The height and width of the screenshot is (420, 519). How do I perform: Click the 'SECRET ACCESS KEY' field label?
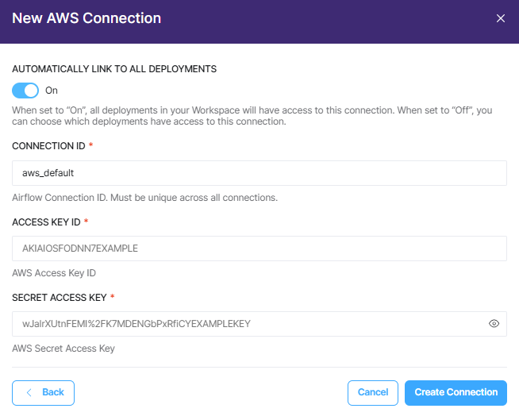(60, 298)
